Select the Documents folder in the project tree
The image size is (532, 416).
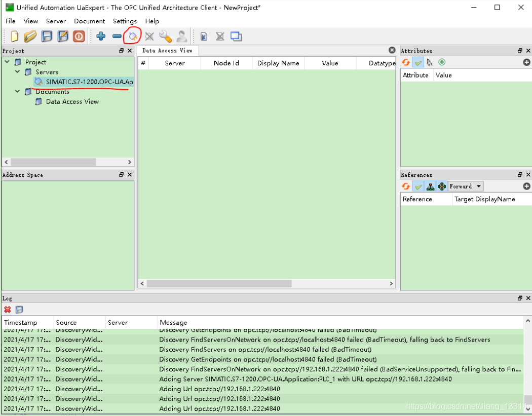tap(52, 92)
